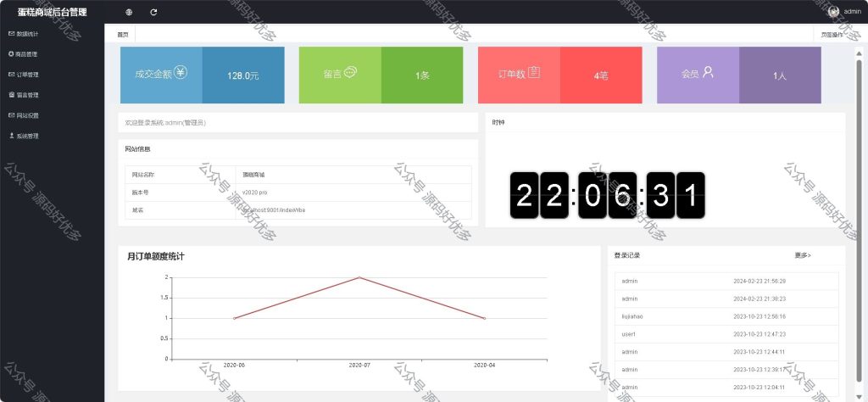Click the 1人 member count
Viewport: 868px width, 402px height.
click(x=780, y=75)
